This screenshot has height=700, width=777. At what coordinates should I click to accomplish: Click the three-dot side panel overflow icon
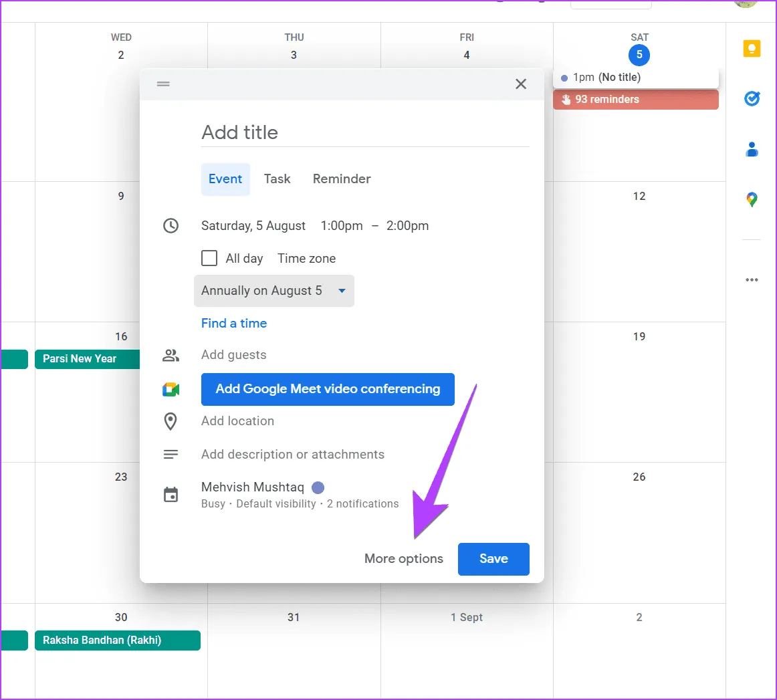[752, 280]
